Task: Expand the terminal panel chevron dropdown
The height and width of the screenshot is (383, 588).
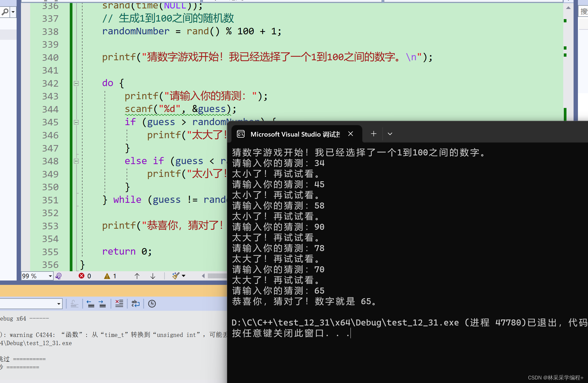Action: pos(389,134)
